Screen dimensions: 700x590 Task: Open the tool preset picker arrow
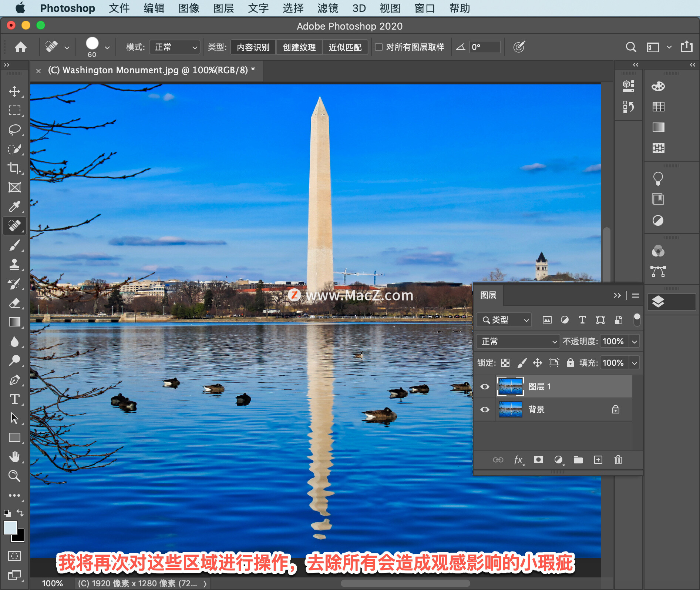(x=67, y=47)
